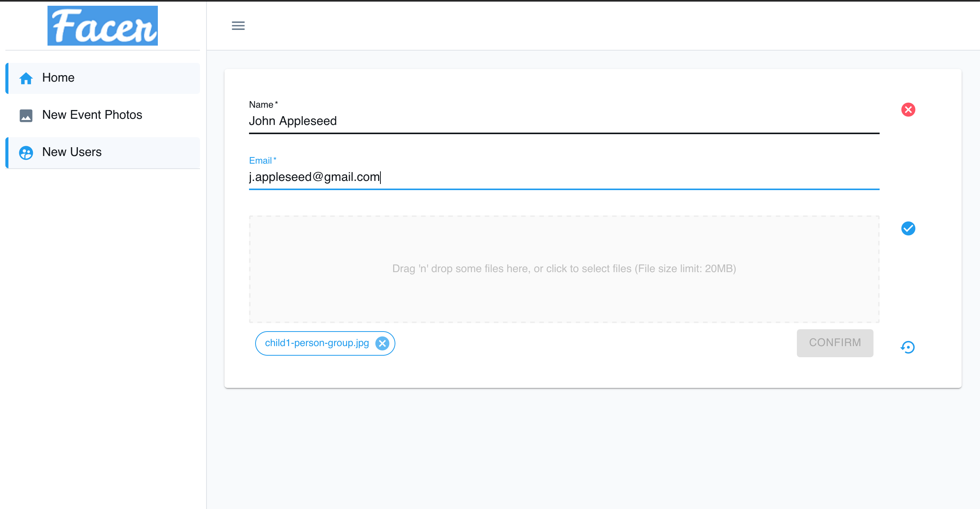Click the New Event Photos image icon
This screenshot has width=980, height=509.
[x=26, y=115]
